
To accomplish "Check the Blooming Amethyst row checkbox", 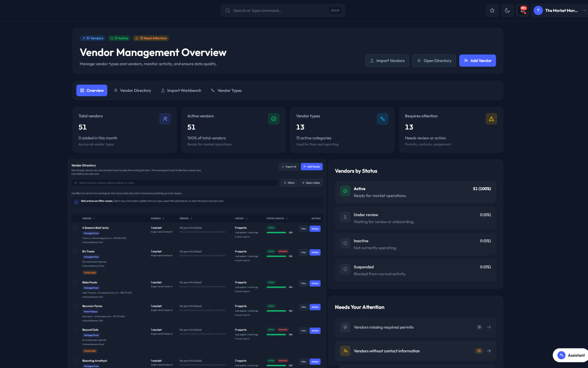I will (75, 361).
